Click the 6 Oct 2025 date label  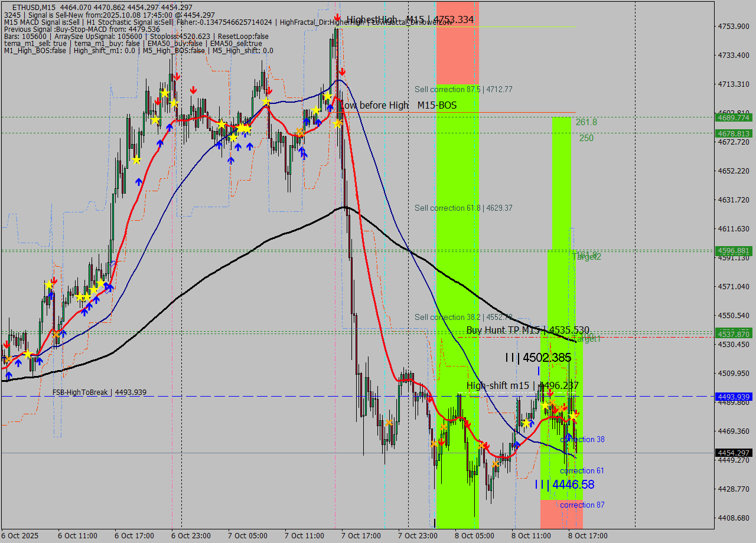22,535
